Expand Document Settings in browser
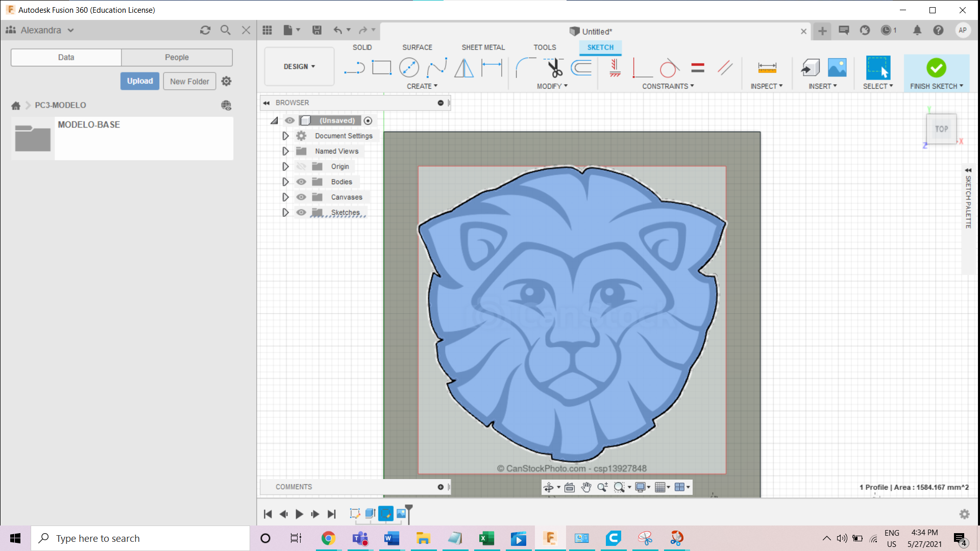This screenshot has width=980, height=551. pos(285,136)
